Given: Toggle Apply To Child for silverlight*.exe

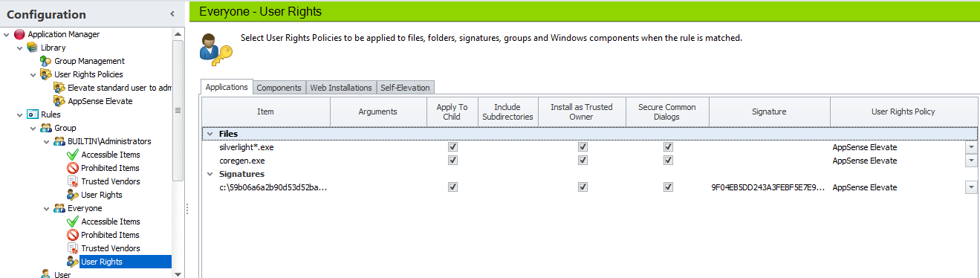Looking at the screenshot, I should (452, 147).
